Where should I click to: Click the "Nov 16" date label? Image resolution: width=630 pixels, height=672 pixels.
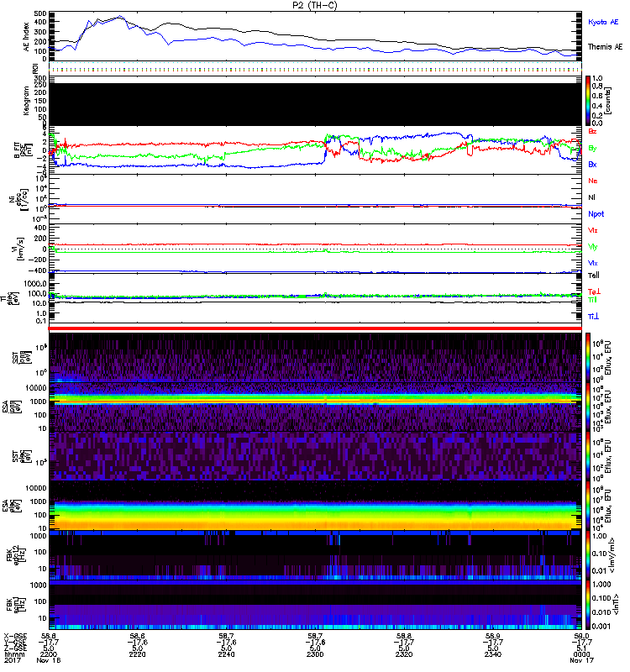coord(48,660)
